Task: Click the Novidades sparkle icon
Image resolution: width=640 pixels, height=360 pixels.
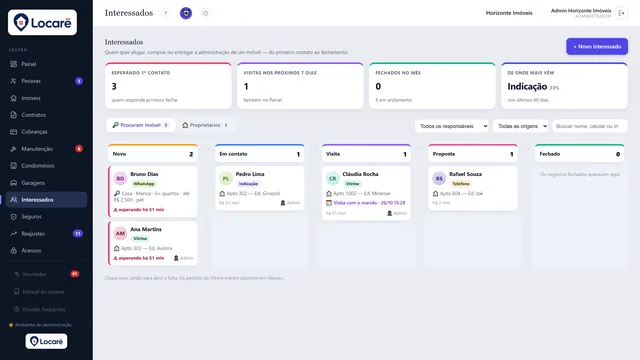Action: pyautogui.click(x=17, y=274)
